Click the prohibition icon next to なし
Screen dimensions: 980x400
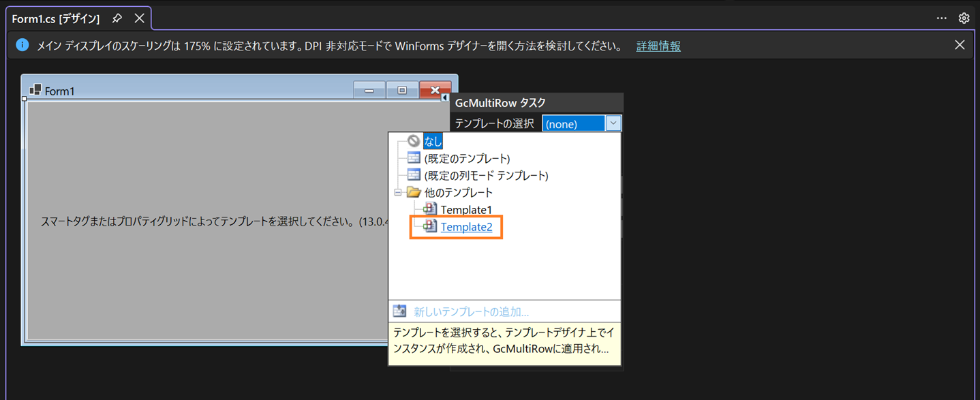pos(414,141)
